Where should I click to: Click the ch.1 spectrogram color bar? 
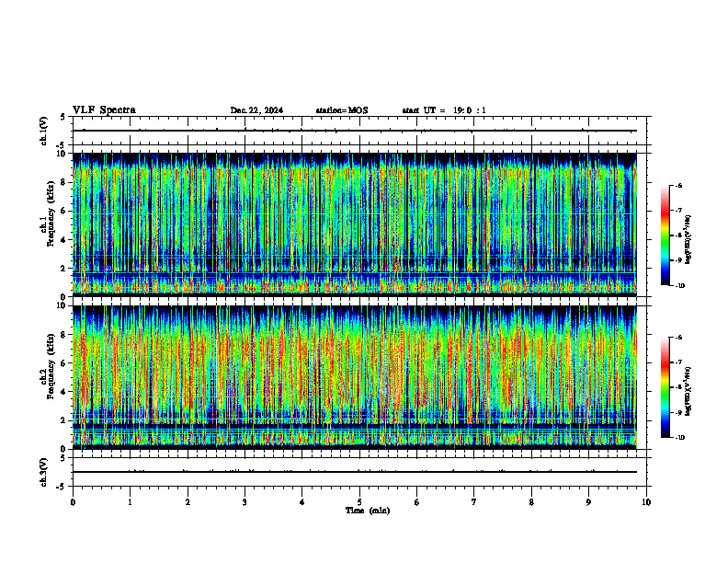pos(665,236)
